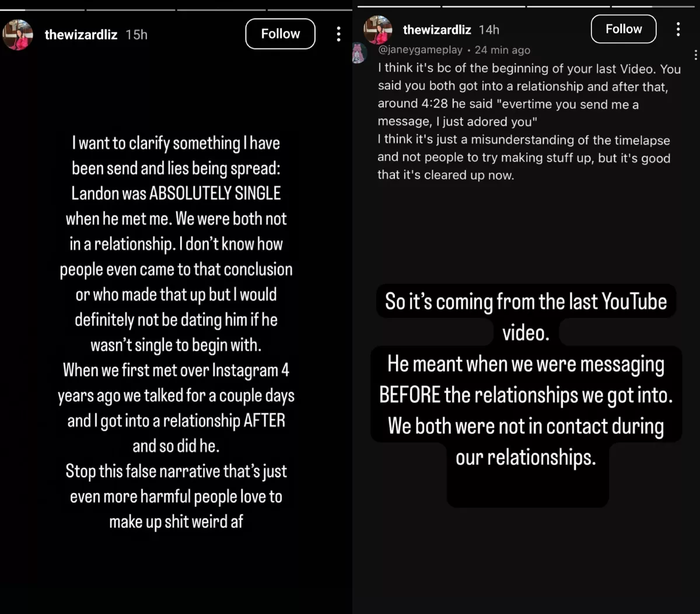The width and height of the screenshot is (700, 614).
Task: Jump to first progress segment of 14h story
Action: [398, 6]
